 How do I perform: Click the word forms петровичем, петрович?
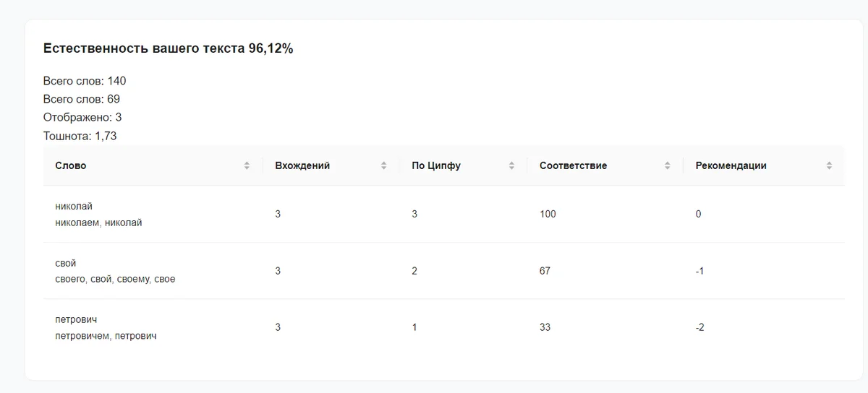(106, 336)
